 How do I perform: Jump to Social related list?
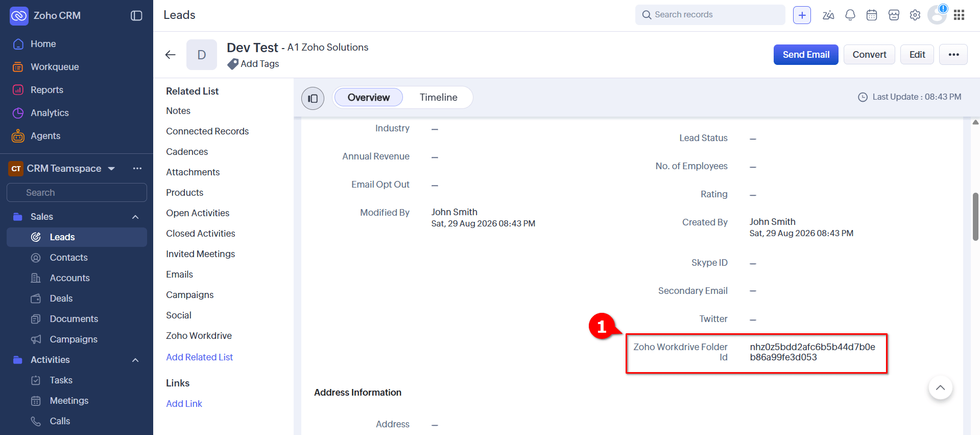point(179,315)
